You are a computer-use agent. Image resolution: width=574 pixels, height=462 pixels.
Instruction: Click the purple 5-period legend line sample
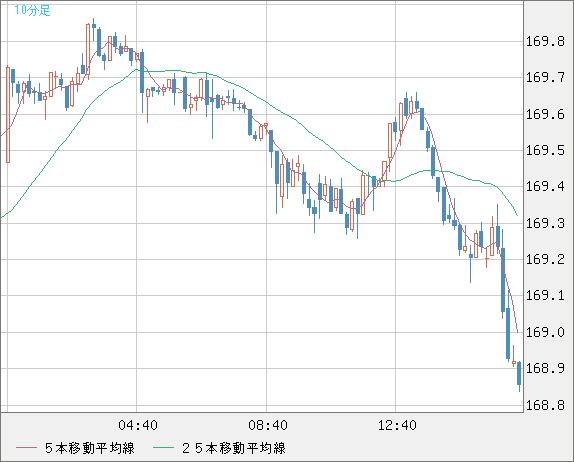click(x=26, y=448)
